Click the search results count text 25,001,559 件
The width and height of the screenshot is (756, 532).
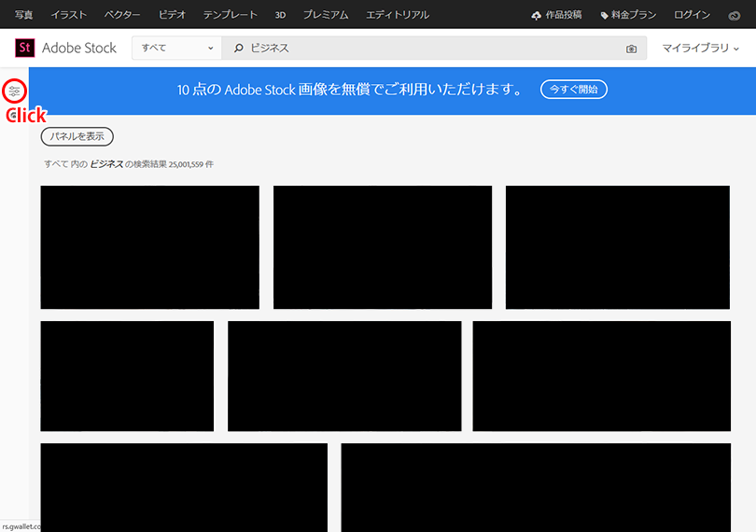point(191,164)
